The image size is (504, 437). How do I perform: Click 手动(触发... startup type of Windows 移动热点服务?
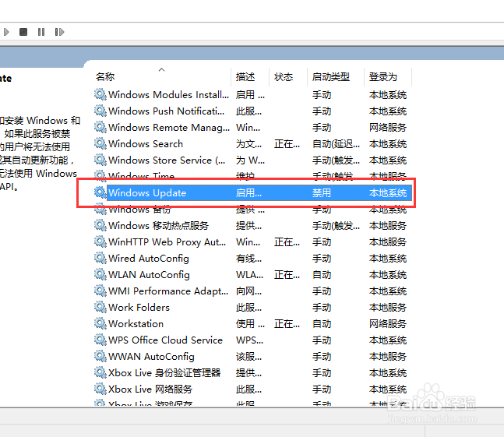[x=336, y=226]
